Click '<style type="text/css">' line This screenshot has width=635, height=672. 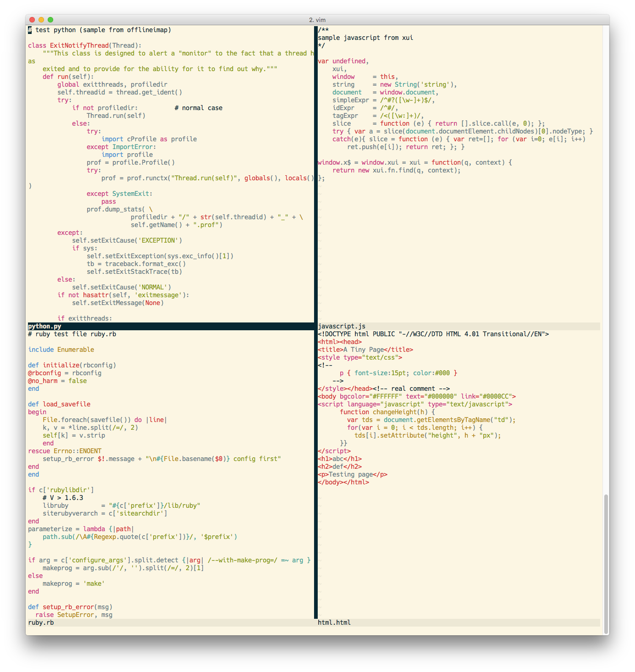tap(360, 357)
